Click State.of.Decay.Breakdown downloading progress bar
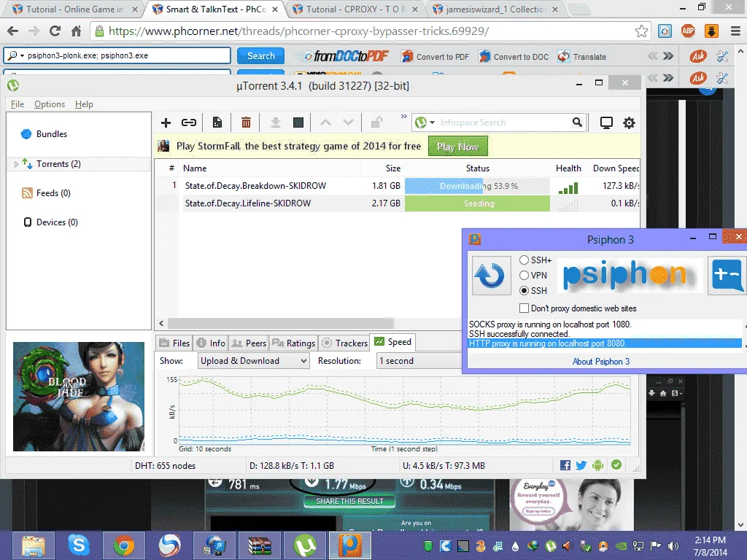Viewport: 747px width, 560px height. tap(477, 186)
